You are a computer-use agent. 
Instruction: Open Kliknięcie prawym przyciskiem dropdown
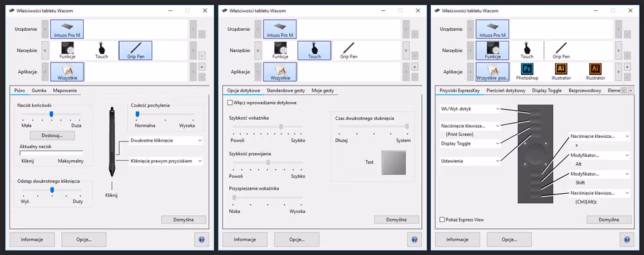point(166,161)
